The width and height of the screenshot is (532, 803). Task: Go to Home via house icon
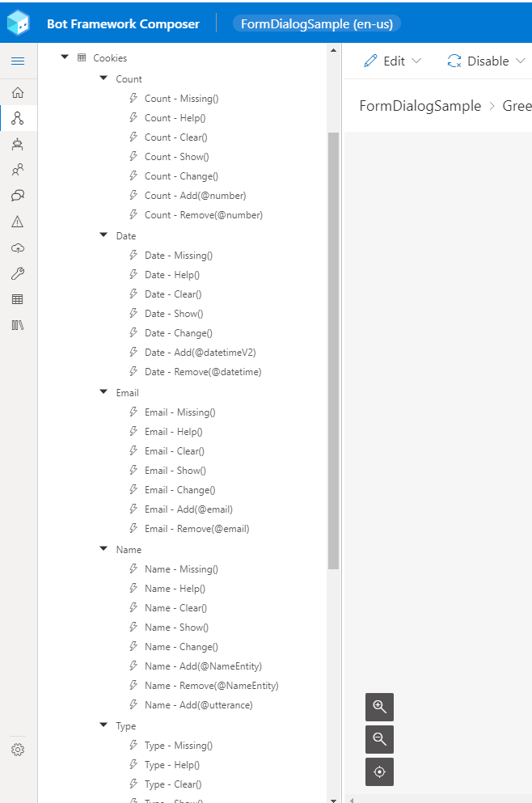pos(18,93)
